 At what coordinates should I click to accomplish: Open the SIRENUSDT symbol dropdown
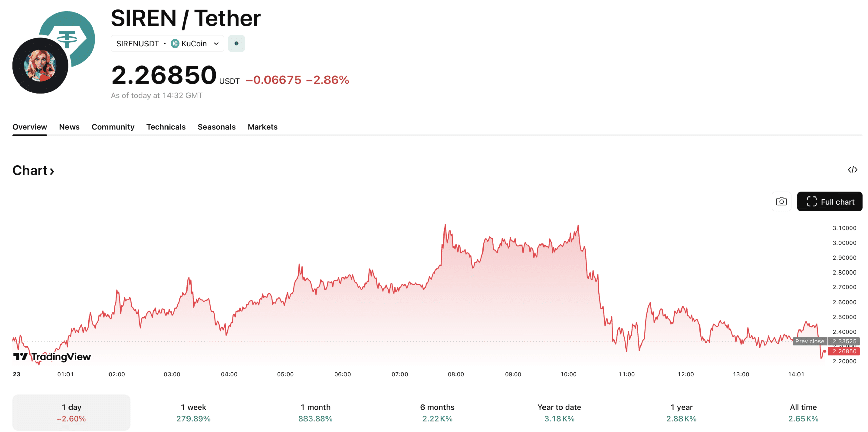pyautogui.click(x=137, y=43)
